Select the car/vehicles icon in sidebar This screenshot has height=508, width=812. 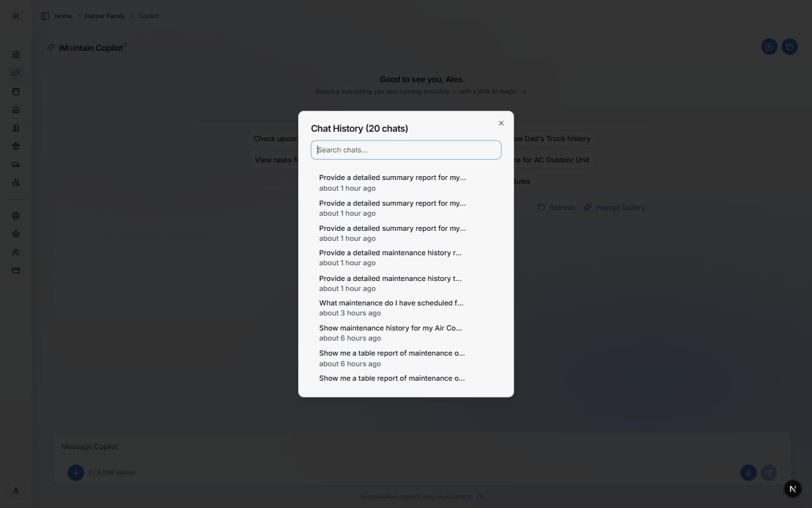coord(16,164)
